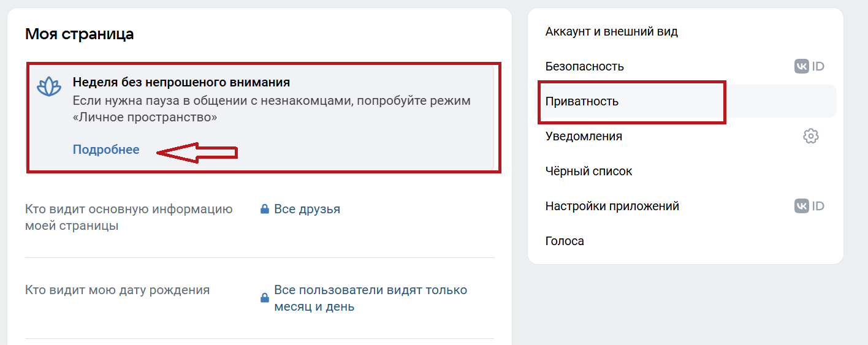Click the lotus icon in the banner

[50, 87]
